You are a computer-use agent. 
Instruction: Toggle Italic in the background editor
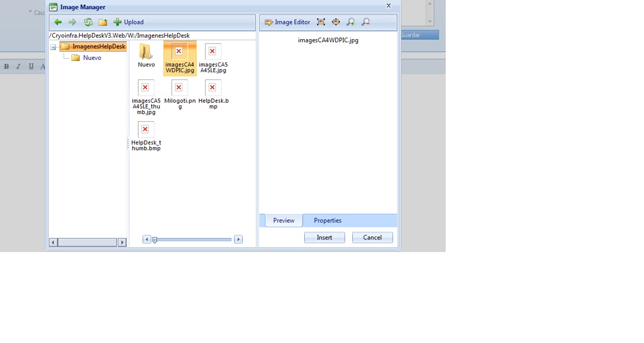pos(19,66)
